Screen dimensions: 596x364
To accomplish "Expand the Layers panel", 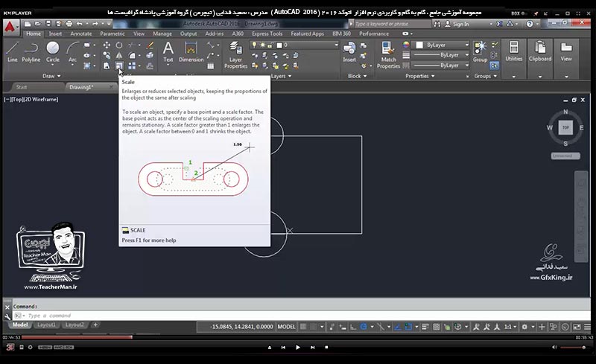I will (282, 76).
